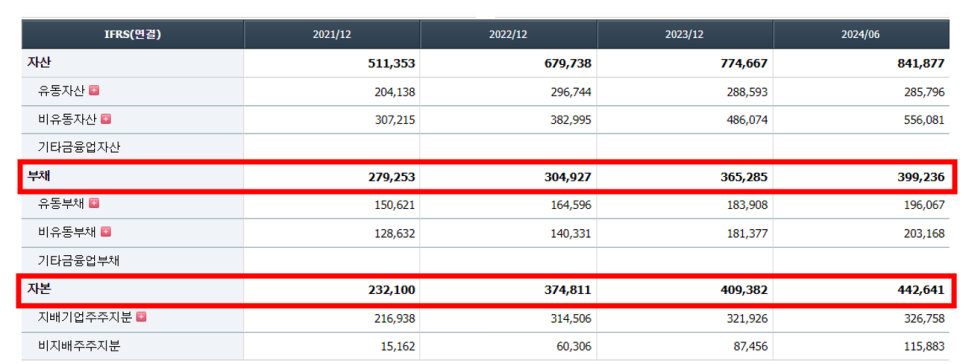Click the 128,632 cell
Screen dimensions: 966x364
[395, 233]
